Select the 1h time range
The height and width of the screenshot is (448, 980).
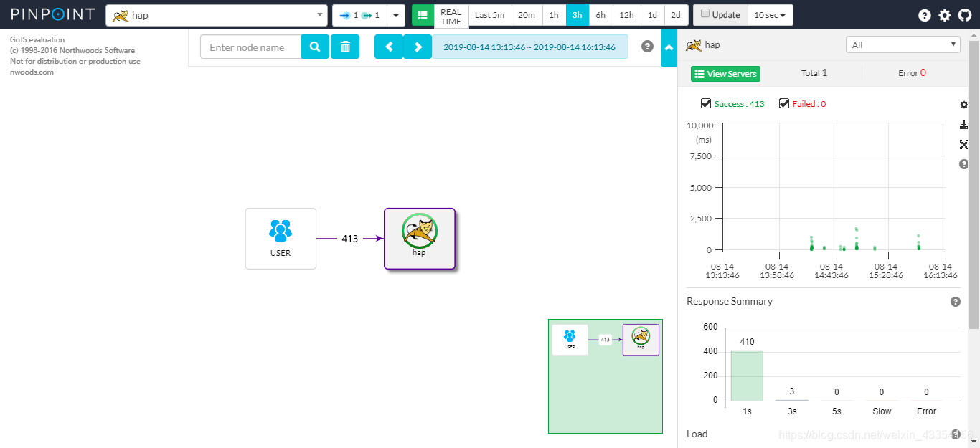coord(554,15)
